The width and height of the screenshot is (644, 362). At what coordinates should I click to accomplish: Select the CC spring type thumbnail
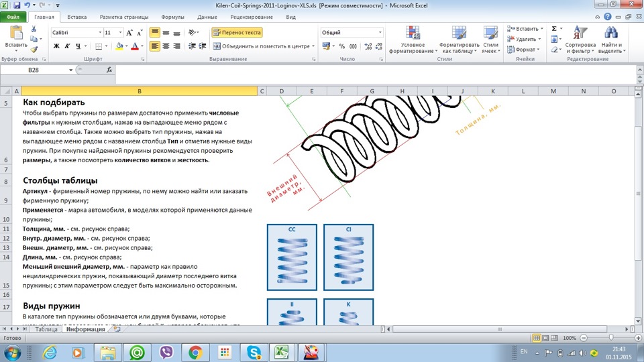[292, 257]
